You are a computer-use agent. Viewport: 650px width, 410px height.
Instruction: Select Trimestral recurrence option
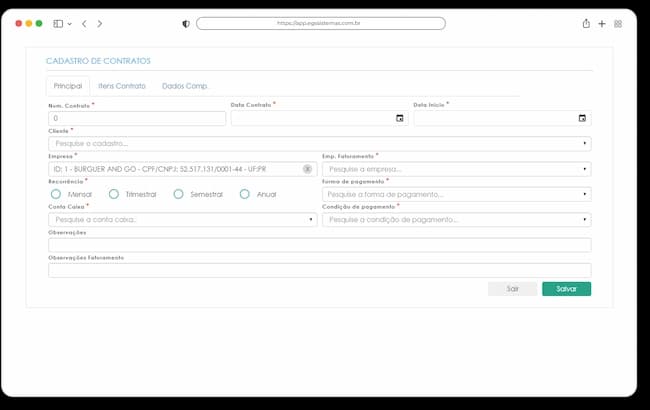click(114, 194)
